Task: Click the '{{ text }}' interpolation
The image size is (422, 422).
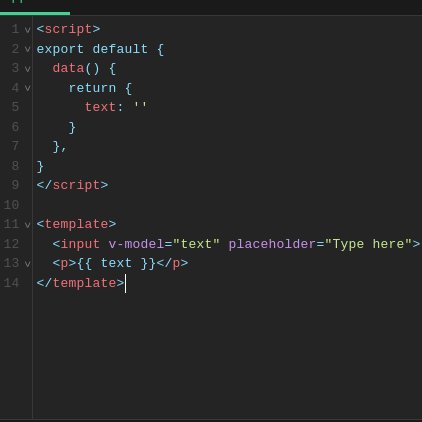Action: [116, 264]
